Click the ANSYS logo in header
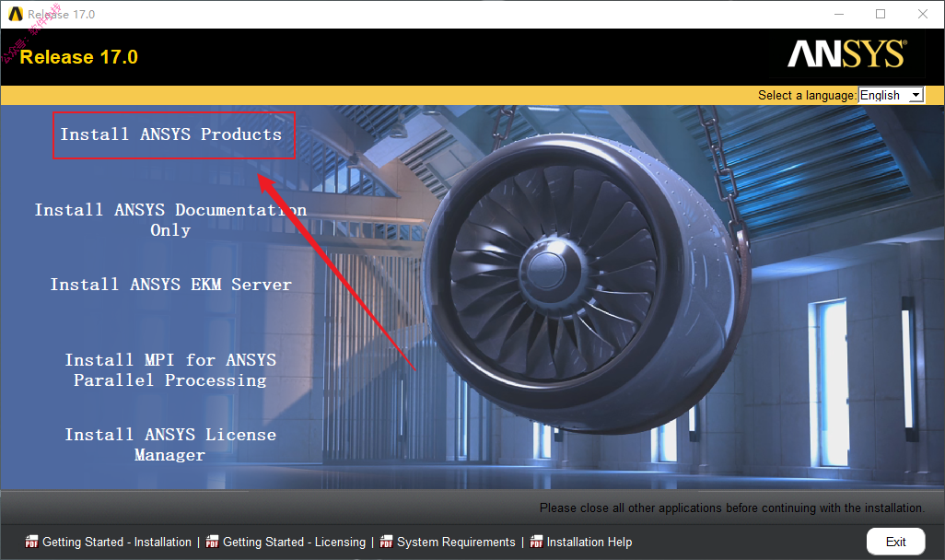Image resolution: width=945 pixels, height=560 pixels. 846,54
